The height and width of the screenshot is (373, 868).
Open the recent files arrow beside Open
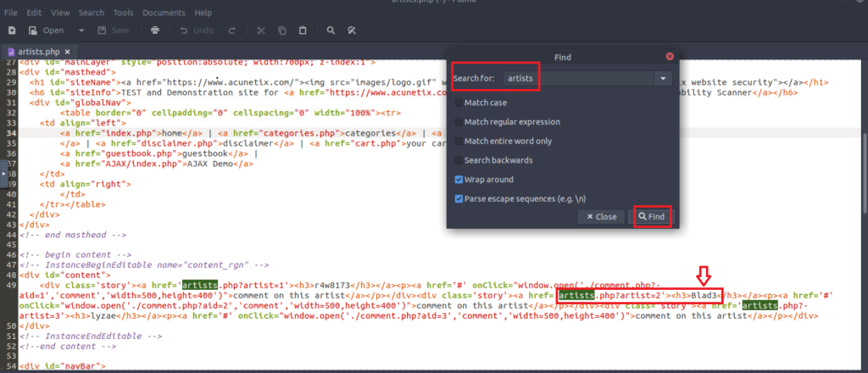point(83,31)
